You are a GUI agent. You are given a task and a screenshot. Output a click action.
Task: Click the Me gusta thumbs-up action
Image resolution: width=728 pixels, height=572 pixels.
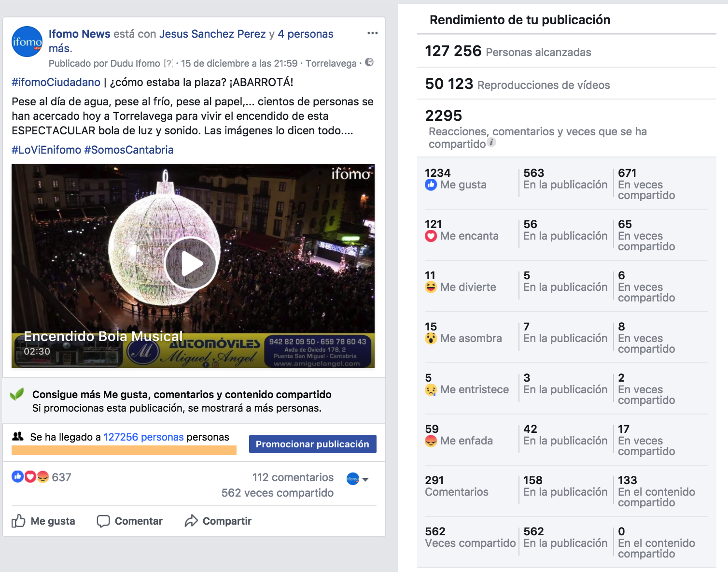[x=43, y=521]
